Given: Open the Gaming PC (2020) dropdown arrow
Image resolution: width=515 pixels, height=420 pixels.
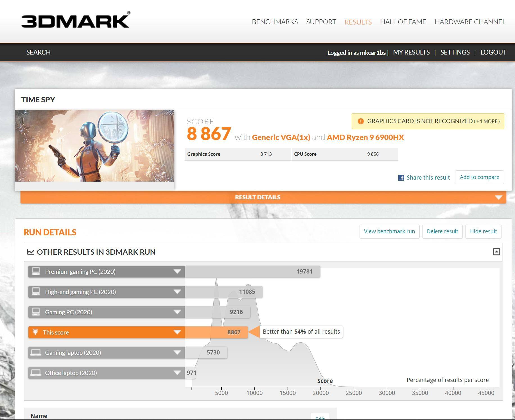Looking at the screenshot, I should click(x=177, y=312).
